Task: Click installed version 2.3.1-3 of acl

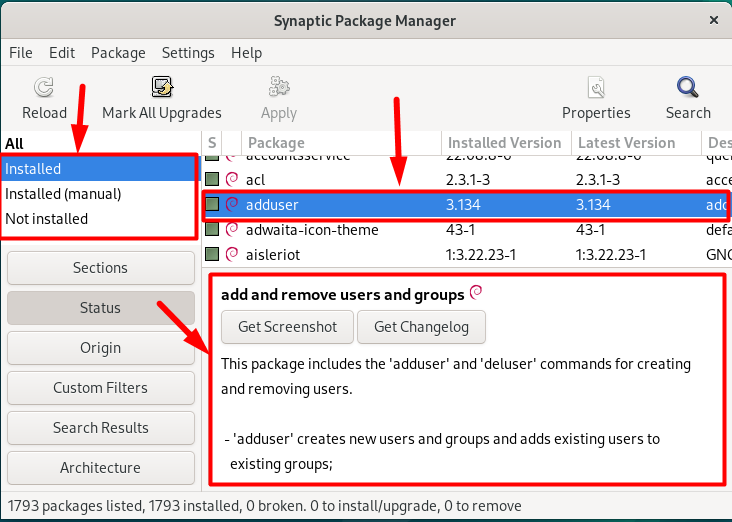Action: (468, 180)
